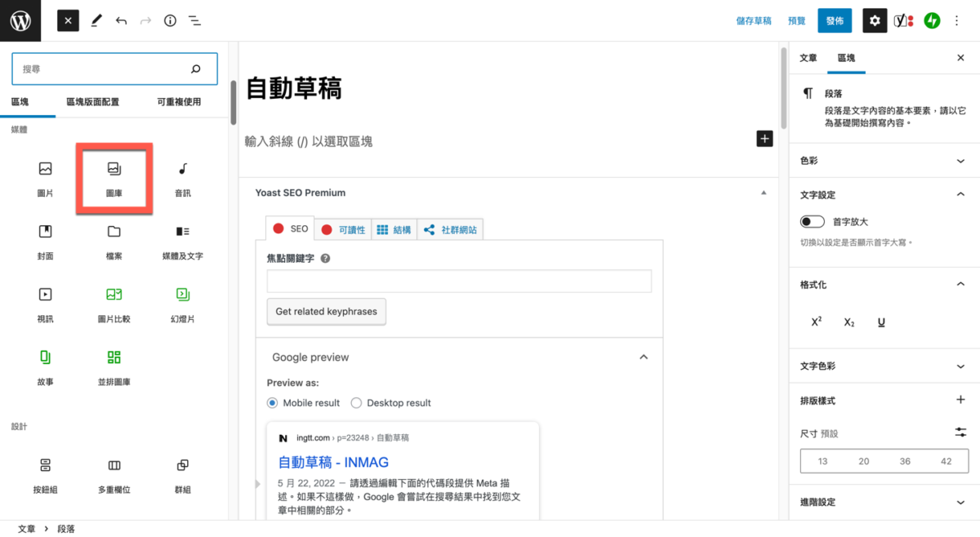The image size is (980, 537).
Task: Focus the block search field
Action: click(114, 69)
